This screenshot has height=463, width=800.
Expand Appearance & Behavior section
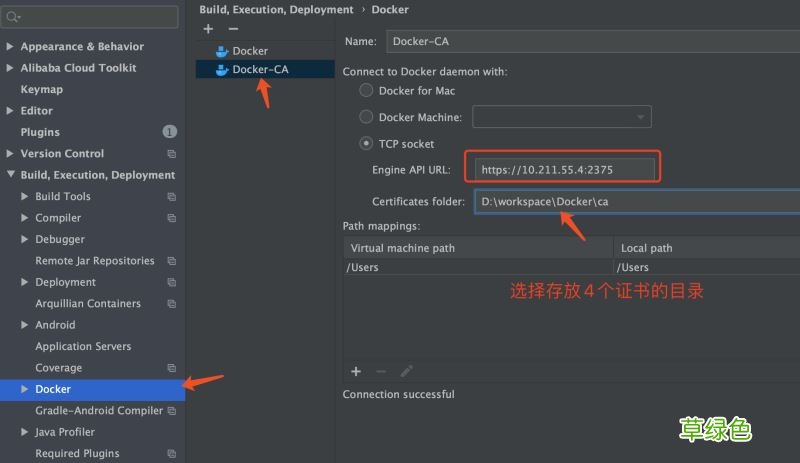pos(10,46)
